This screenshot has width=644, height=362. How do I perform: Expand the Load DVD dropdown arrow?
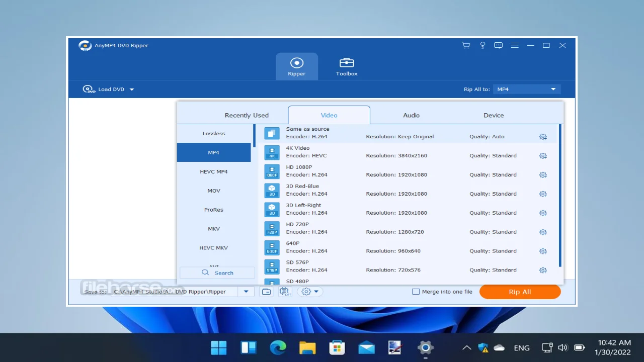coord(132,89)
